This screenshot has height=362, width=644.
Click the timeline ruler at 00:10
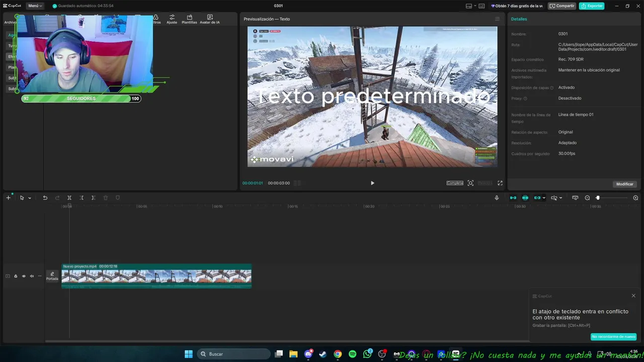click(218, 206)
